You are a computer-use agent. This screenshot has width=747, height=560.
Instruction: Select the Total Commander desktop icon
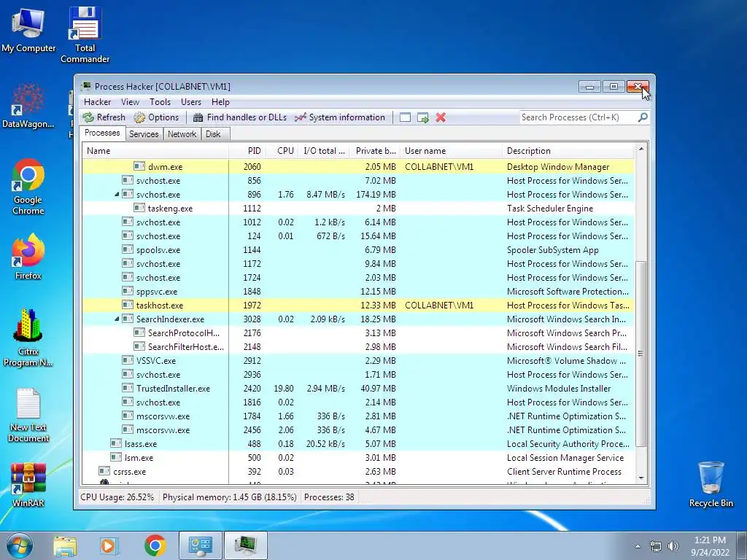pos(85,35)
